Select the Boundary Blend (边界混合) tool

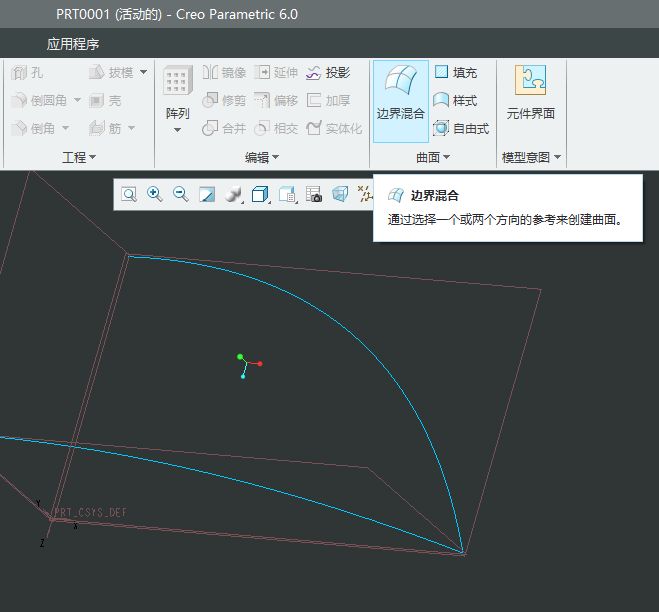point(401,101)
